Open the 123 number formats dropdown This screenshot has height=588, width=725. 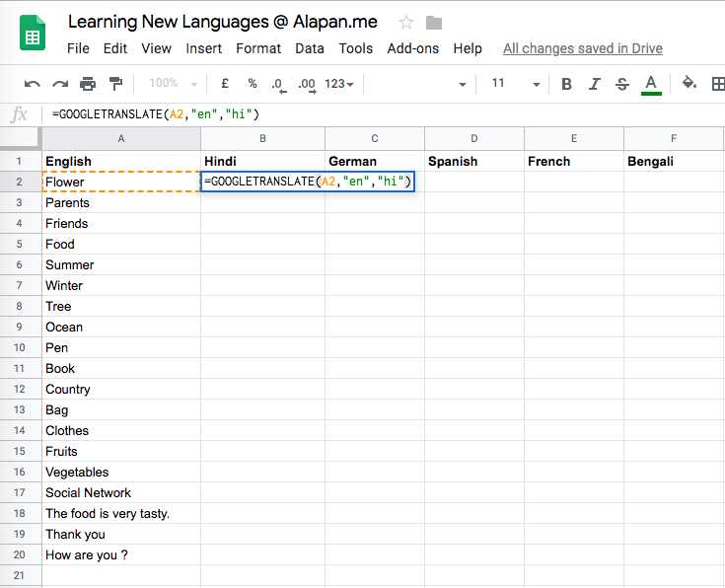tap(339, 84)
